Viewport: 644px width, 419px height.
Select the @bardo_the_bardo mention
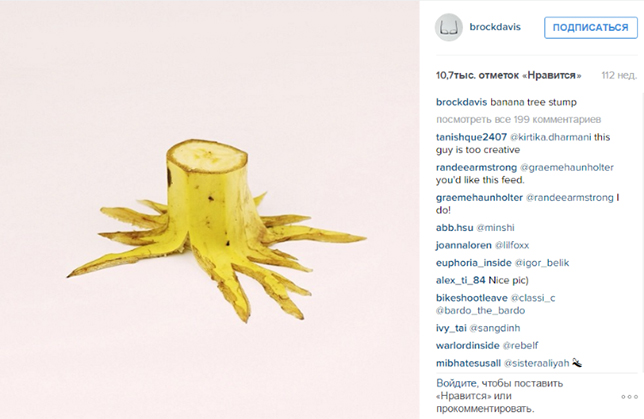pos(481,311)
